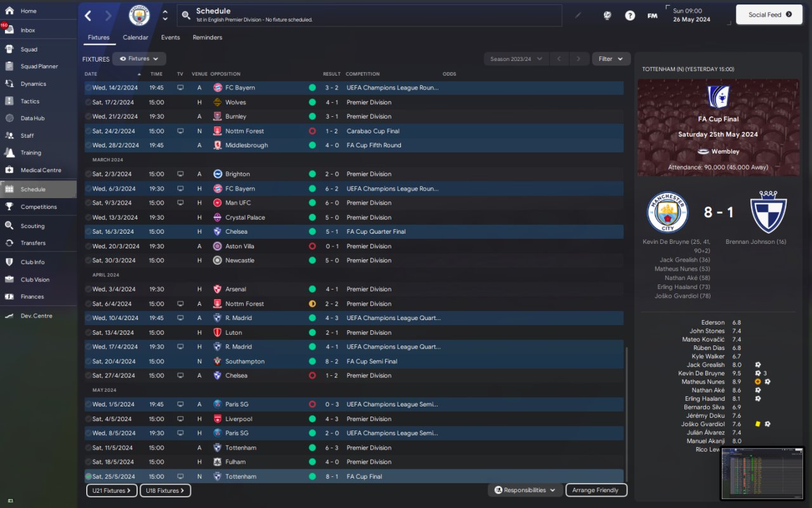
Task: Click the FM logo icon
Action: pos(652,16)
